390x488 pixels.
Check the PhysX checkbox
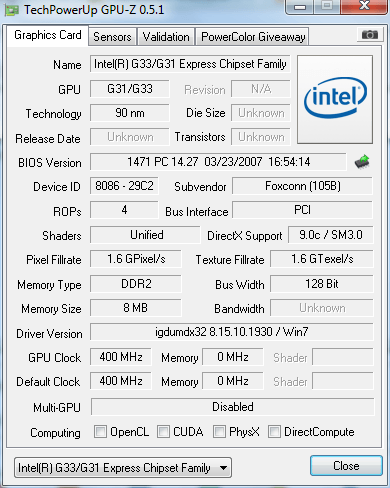[219, 431]
